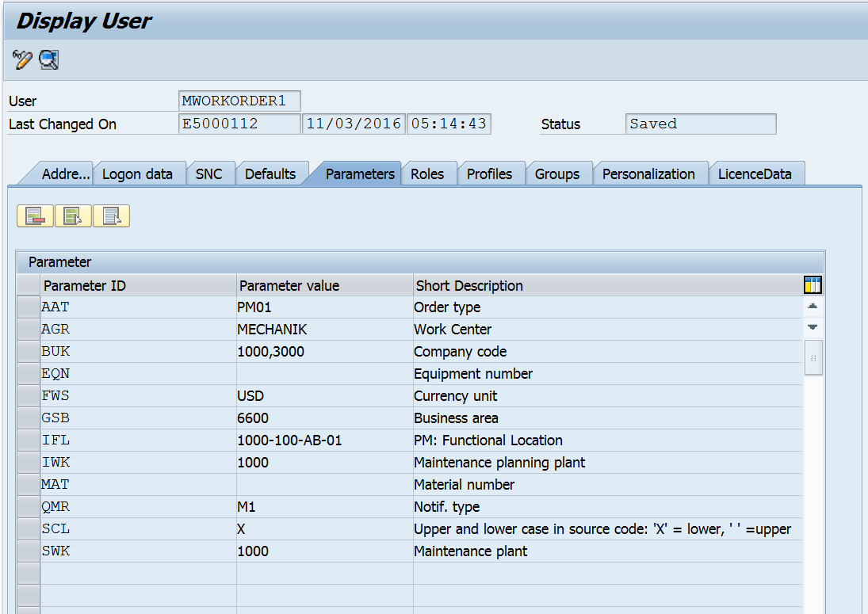Switch to the Roles tab
868x614 pixels.
pos(427,174)
